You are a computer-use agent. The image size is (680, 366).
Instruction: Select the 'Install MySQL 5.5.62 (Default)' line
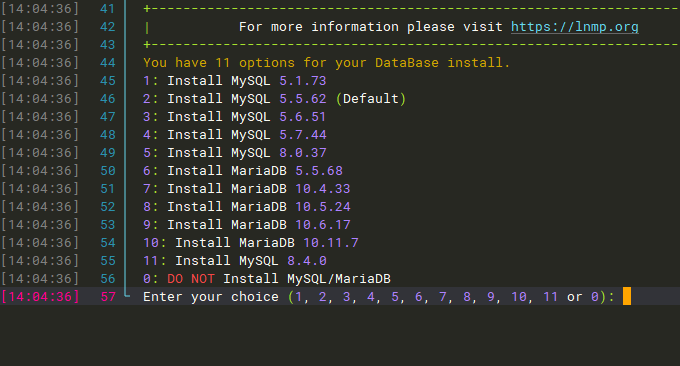coord(275,99)
